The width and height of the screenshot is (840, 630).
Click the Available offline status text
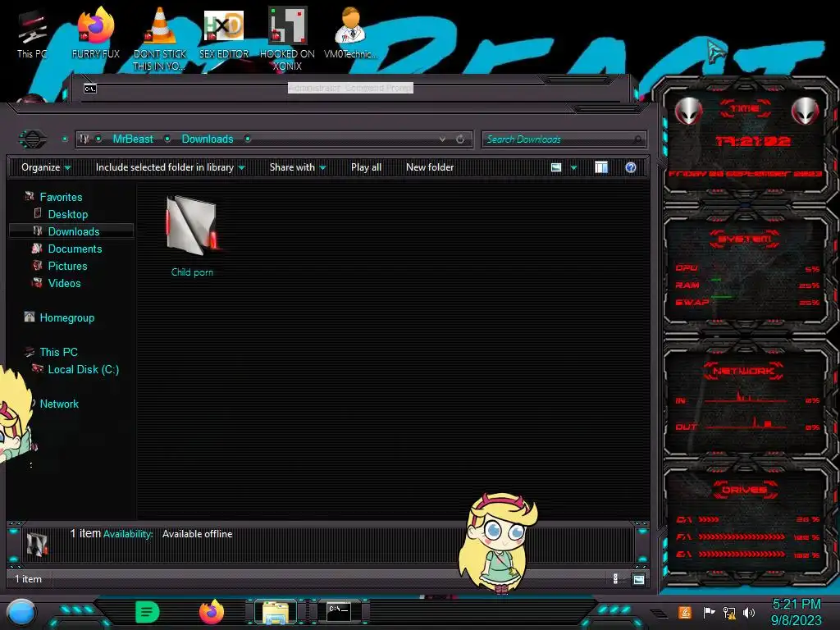click(x=197, y=534)
